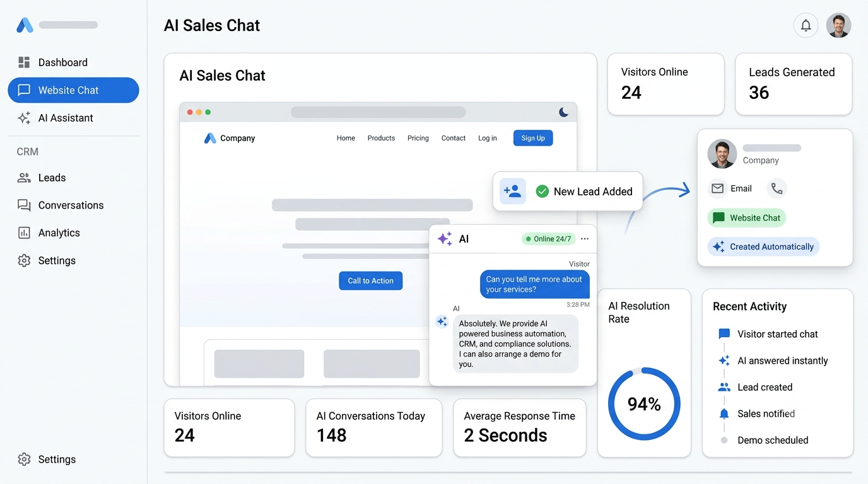Open the chat widget three-dots menu
Screen dimensions: 868x484
pos(585,239)
